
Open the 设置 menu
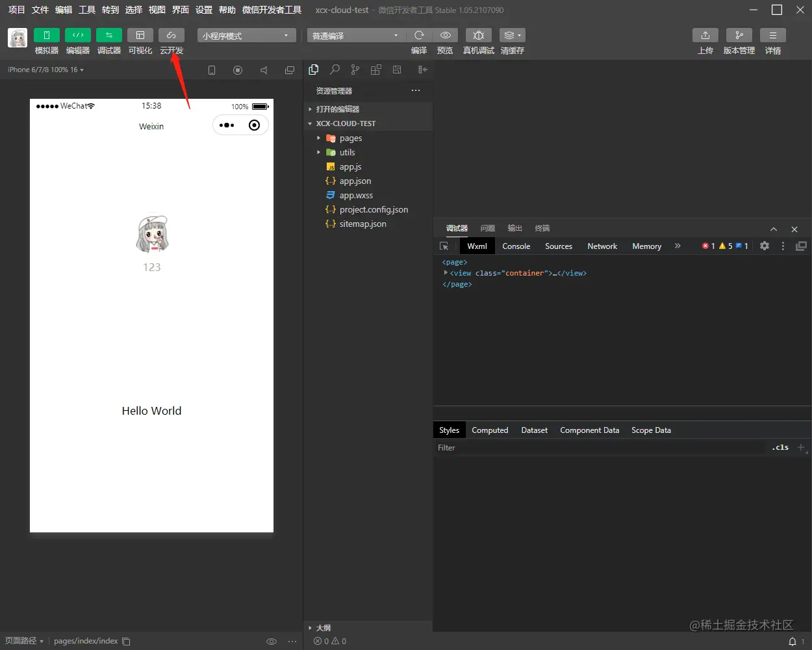[204, 10]
